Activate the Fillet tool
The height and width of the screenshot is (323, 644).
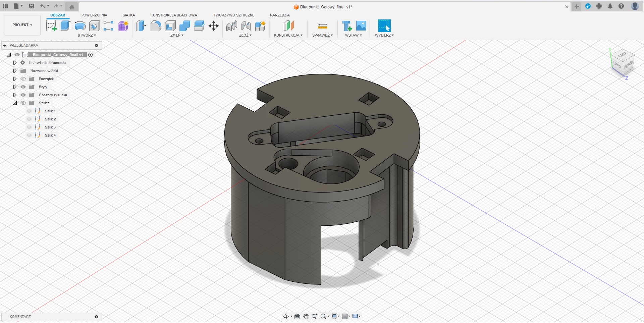pos(156,26)
